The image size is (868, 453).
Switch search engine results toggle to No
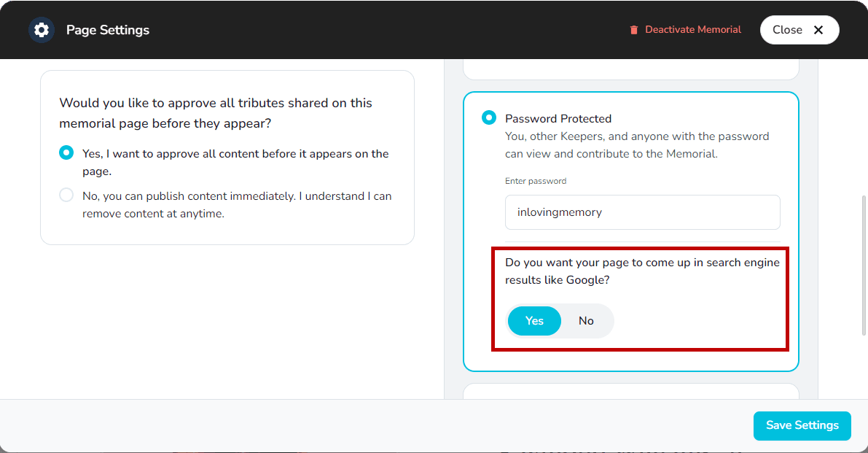586,321
